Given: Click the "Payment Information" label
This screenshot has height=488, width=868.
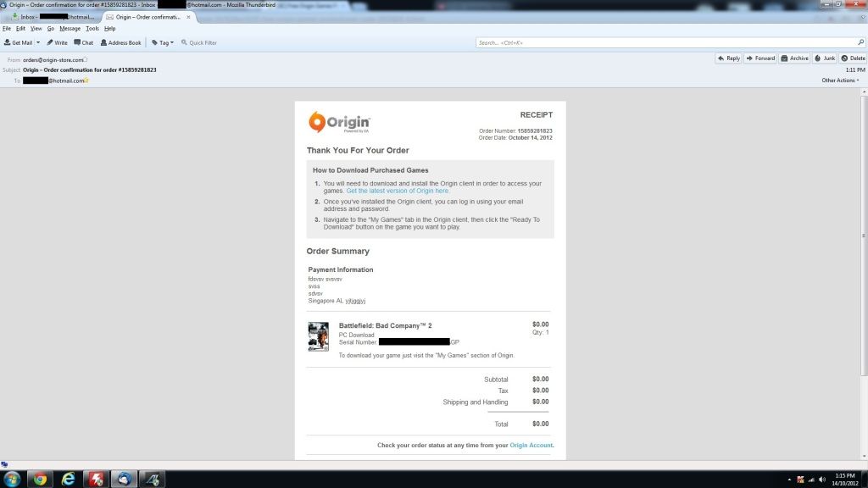Looking at the screenshot, I should (341, 270).
